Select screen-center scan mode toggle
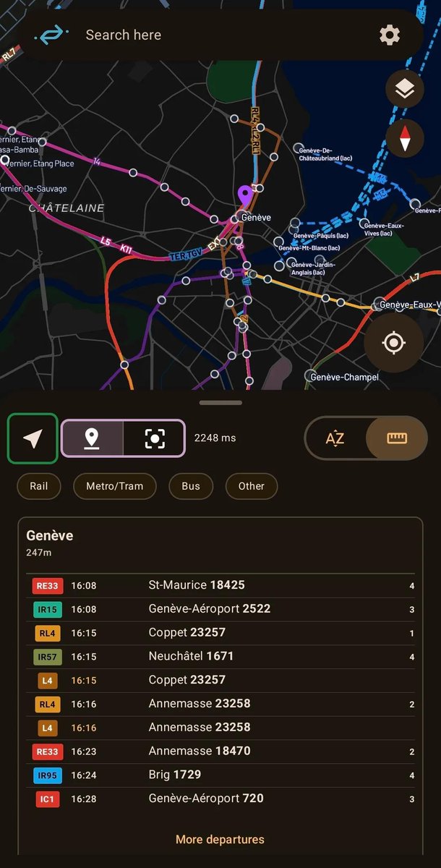The width and height of the screenshot is (441, 868). (155, 438)
